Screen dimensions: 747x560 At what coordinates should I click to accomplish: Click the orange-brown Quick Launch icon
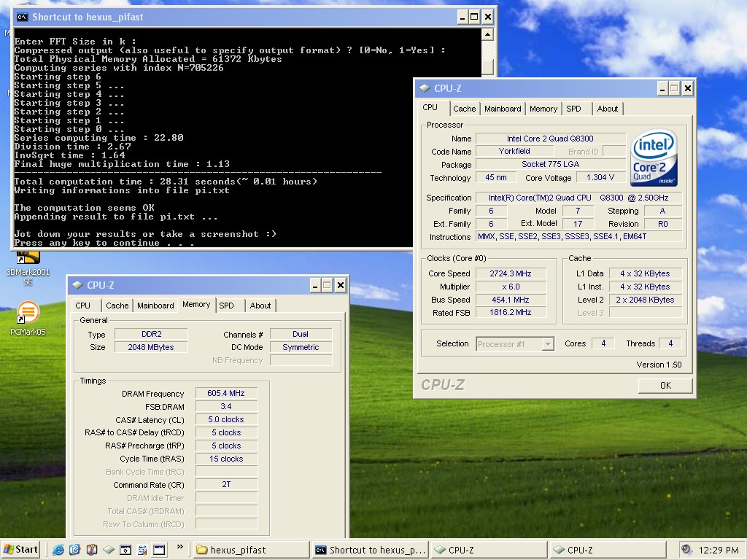coord(91,550)
